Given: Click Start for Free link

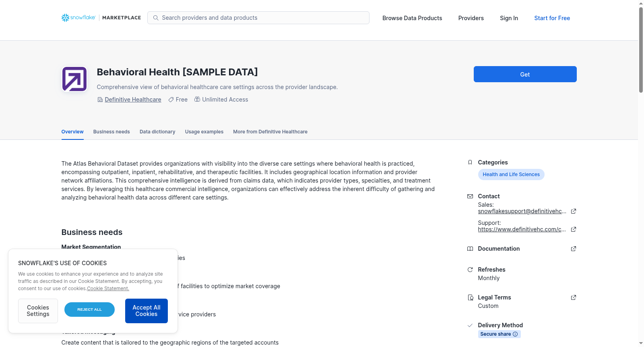Looking at the screenshot, I should pos(552,18).
